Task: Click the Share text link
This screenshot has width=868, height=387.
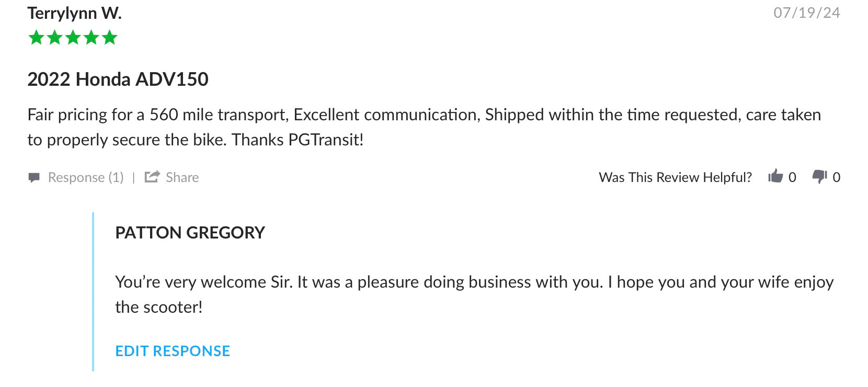Action: [182, 178]
